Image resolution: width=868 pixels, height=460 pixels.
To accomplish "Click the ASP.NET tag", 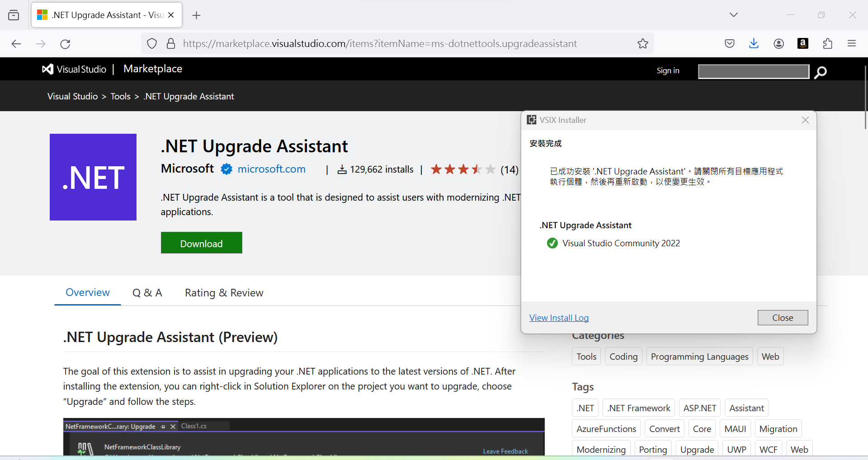I will point(699,408).
